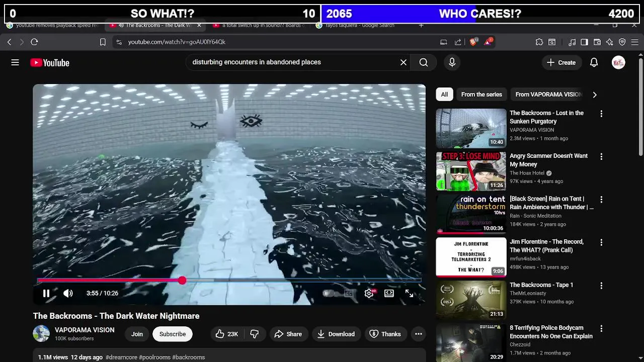Start voice search with microphone
Image resolution: width=644 pixels, height=362 pixels.
point(452,62)
